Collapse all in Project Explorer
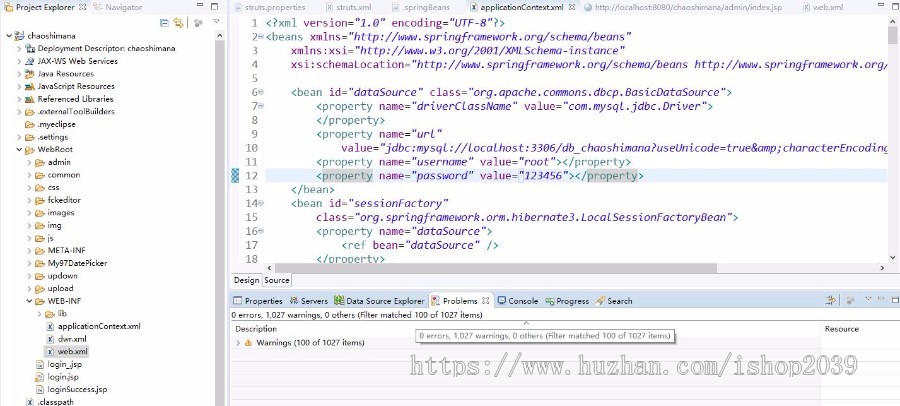The height and width of the screenshot is (406, 900). coord(165,23)
